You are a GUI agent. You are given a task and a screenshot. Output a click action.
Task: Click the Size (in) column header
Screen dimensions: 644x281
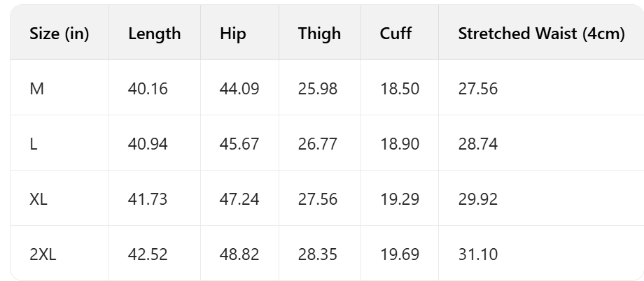pyautogui.click(x=59, y=34)
